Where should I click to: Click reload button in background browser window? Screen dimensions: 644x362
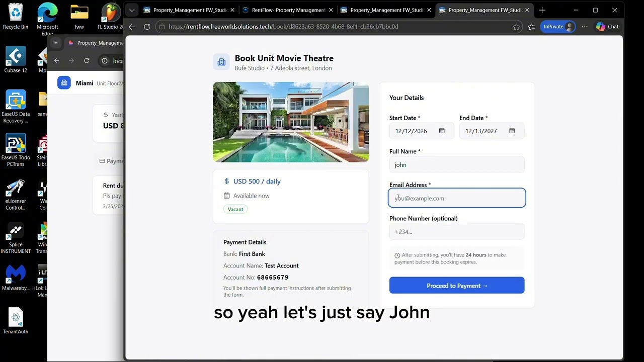tap(87, 61)
